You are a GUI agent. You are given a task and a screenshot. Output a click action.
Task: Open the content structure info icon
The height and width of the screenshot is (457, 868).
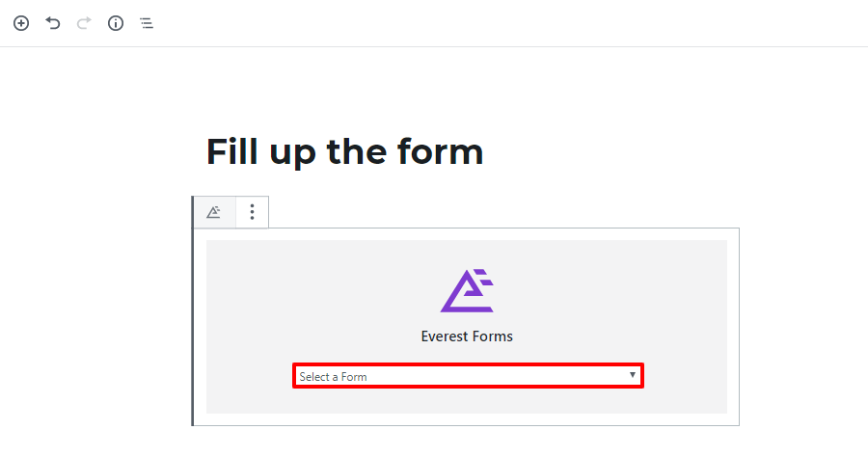(115, 23)
